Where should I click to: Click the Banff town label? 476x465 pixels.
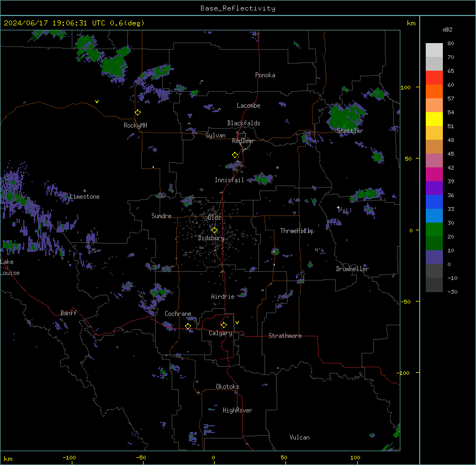point(68,313)
